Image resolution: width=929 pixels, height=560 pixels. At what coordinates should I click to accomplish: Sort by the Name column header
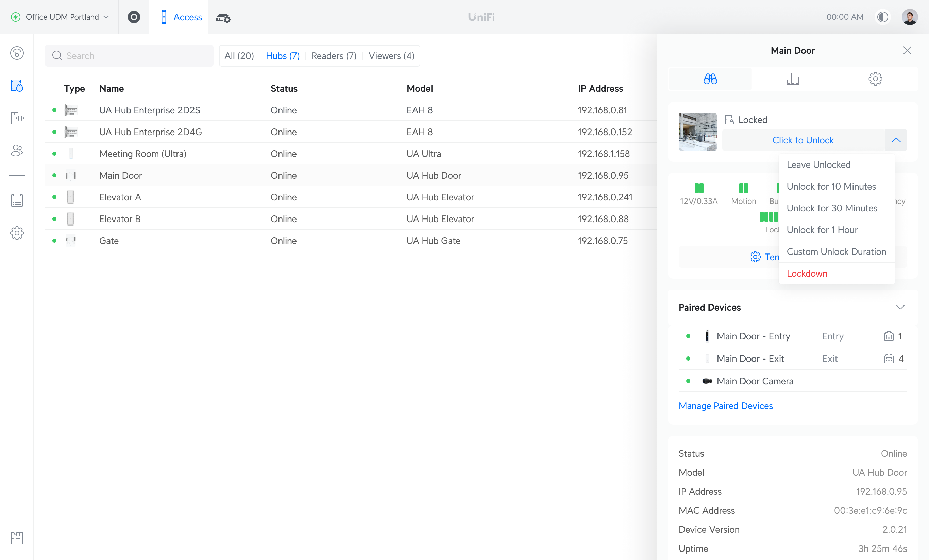112,89
